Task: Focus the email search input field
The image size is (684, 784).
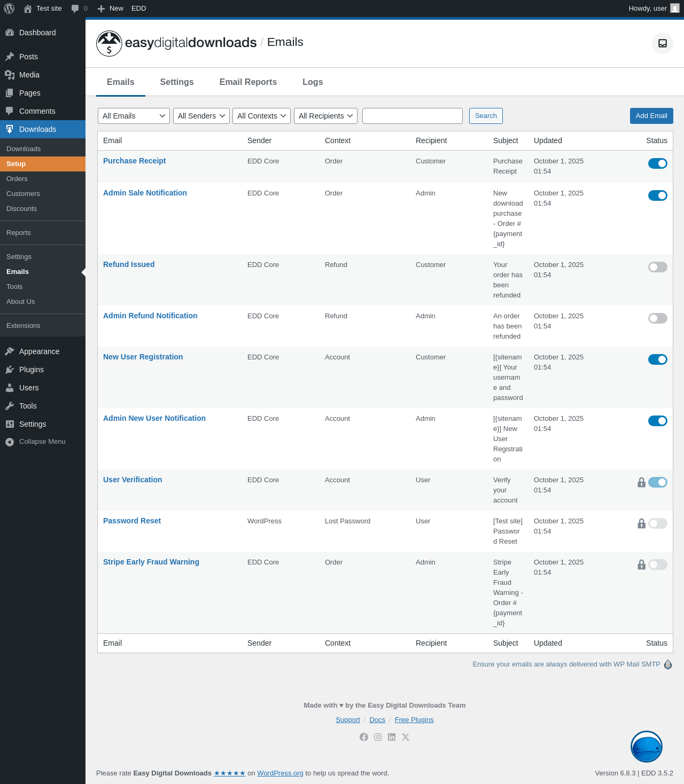Action: click(413, 116)
